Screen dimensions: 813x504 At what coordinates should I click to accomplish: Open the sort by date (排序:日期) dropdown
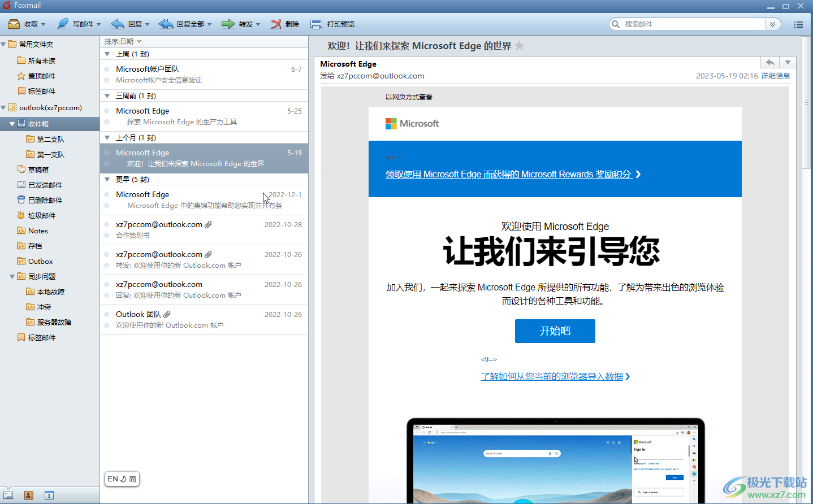(123, 41)
